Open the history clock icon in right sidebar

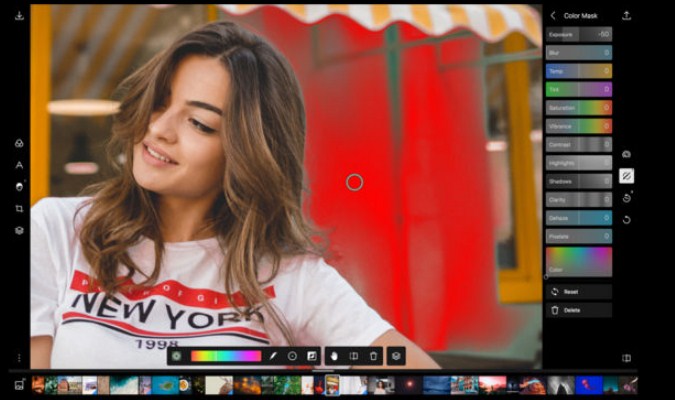[x=626, y=198]
